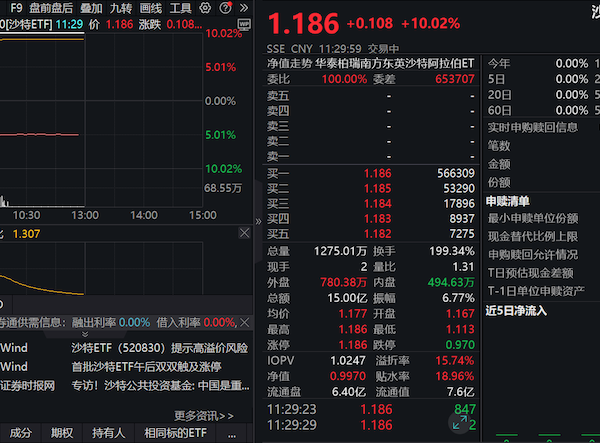This screenshot has width=600, height=443.
Task: Click fund name 华泰柏瑞南方东英沙特阿拉伯ET
Action: [395, 64]
